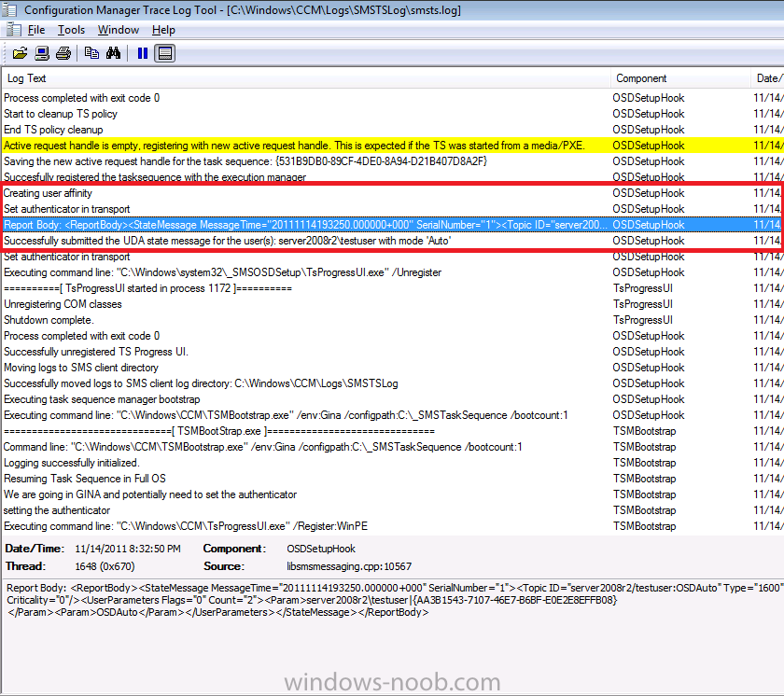Open the File menu
Viewport: 784px width, 696px height.
coord(36,30)
